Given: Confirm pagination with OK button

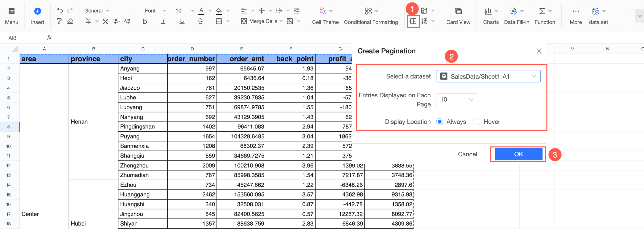Looking at the screenshot, I should [518, 154].
